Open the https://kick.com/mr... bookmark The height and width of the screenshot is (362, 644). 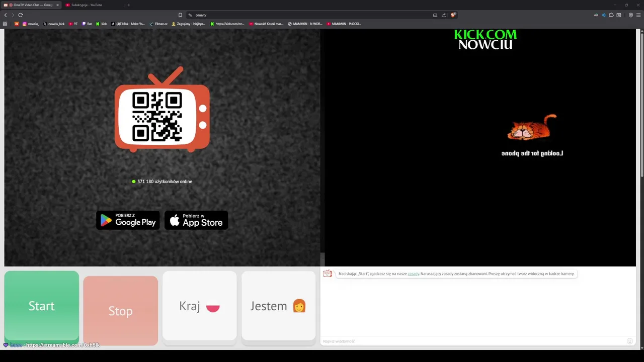[227, 24]
